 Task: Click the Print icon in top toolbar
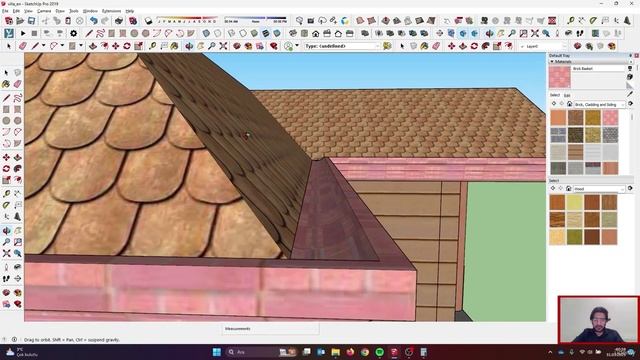(x=119, y=20)
